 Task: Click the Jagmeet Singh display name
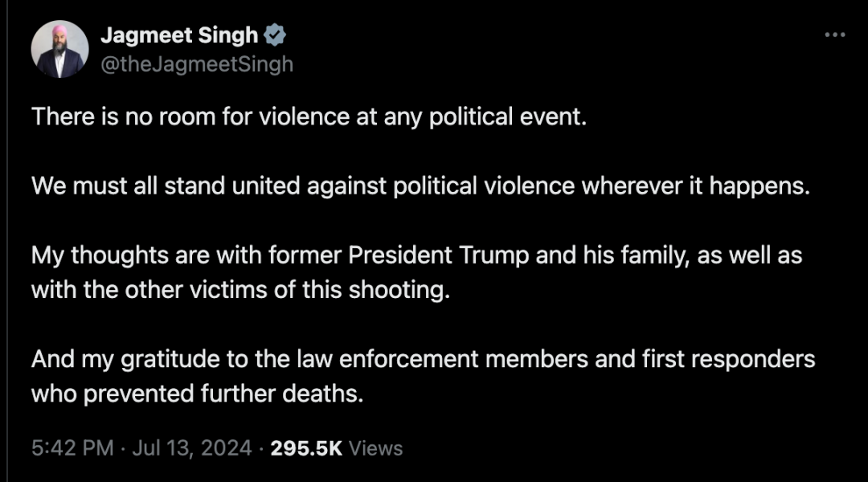point(179,35)
